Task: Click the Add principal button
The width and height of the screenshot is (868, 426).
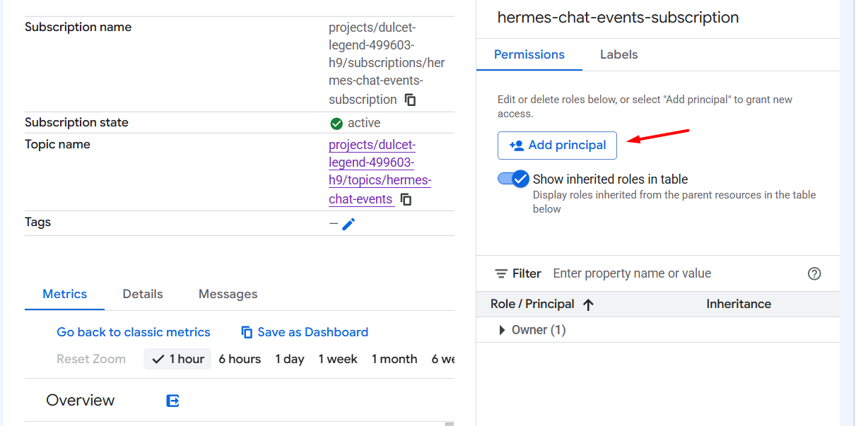Action: [x=557, y=146]
